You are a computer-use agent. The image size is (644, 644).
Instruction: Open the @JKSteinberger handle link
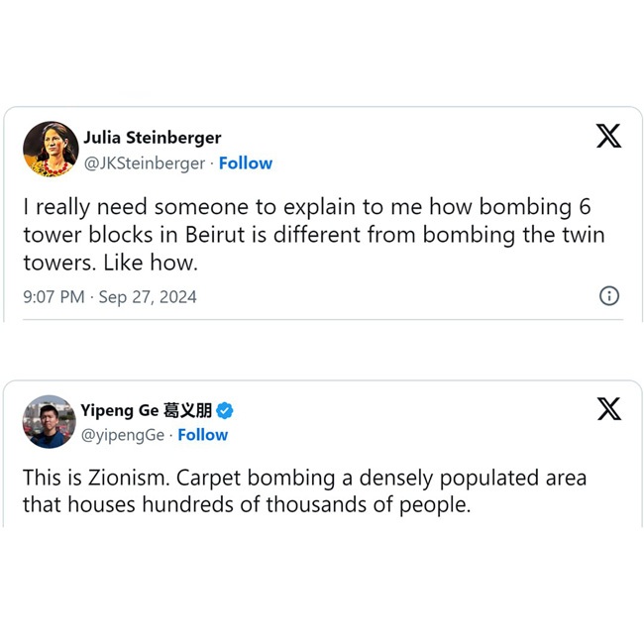pos(145,163)
